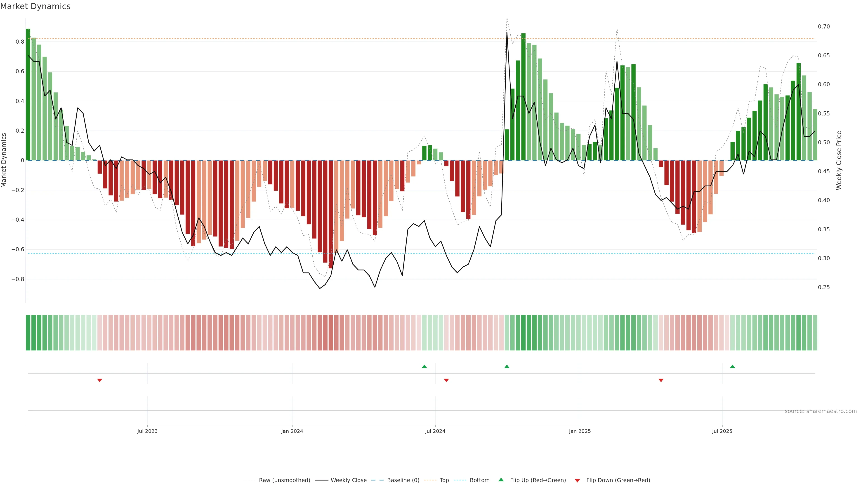
Task: Click the Weekly Close Price axis title
Action: pyautogui.click(x=839, y=160)
